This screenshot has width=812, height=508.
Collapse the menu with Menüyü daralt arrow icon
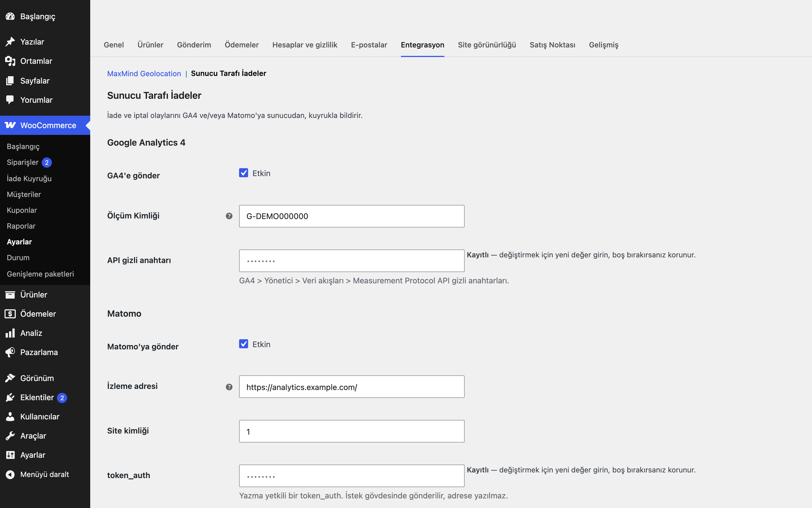tap(10, 474)
